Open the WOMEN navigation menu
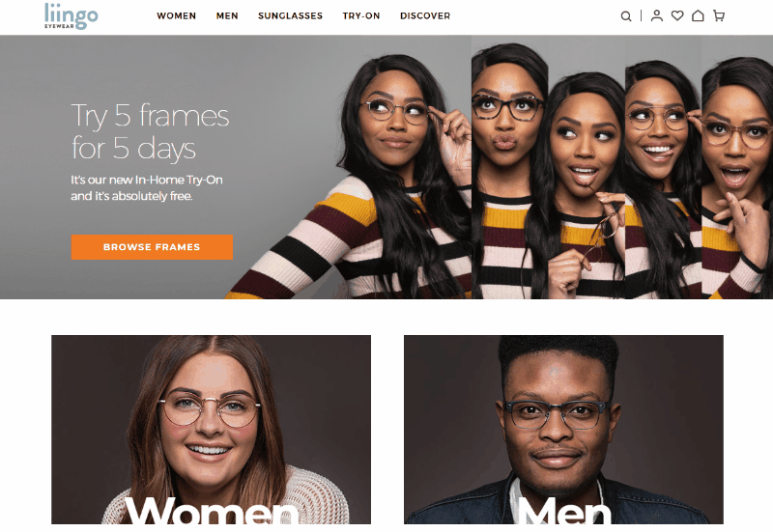 point(177,16)
